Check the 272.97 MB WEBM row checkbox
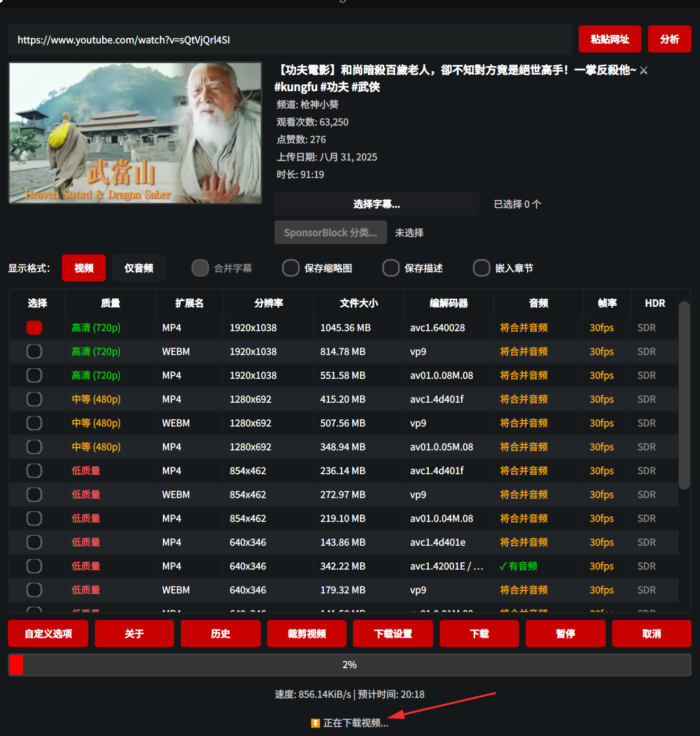The width and height of the screenshot is (700, 736). coord(34,494)
